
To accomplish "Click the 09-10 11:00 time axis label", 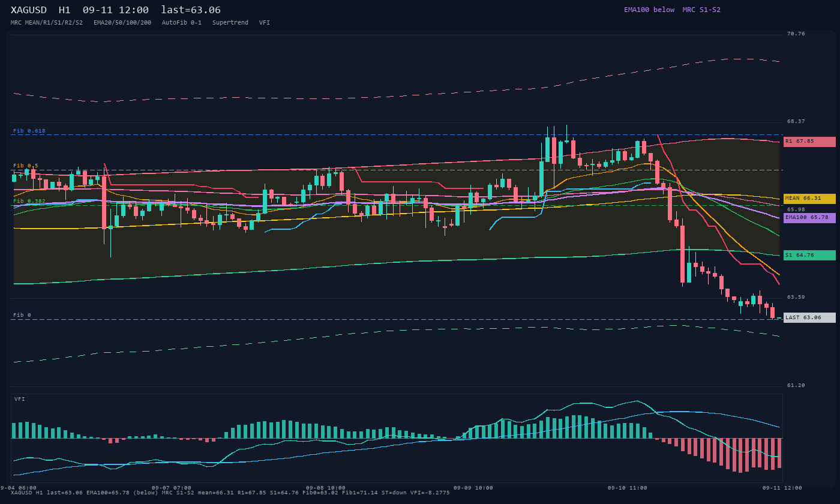I will pyautogui.click(x=628, y=488).
